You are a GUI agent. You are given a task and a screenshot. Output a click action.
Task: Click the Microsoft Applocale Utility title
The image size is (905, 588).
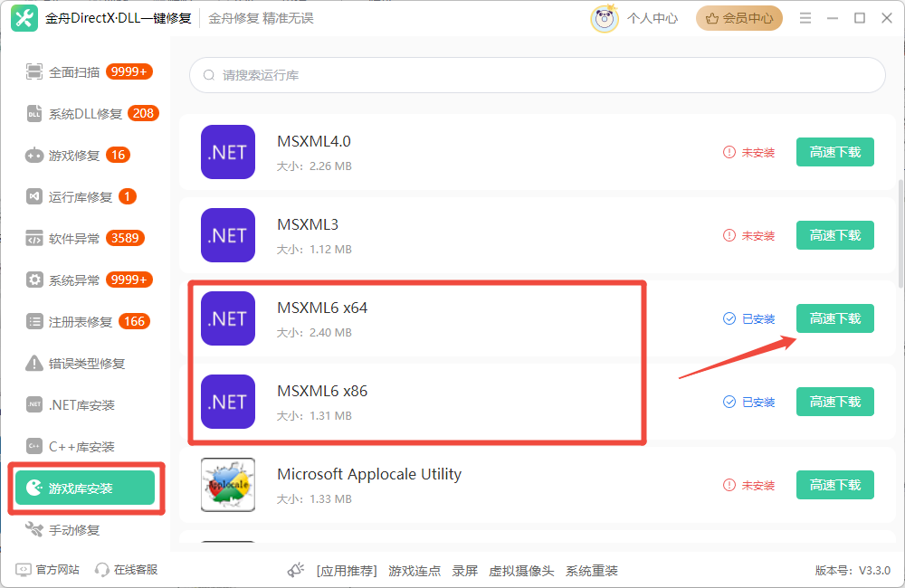coord(369,474)
